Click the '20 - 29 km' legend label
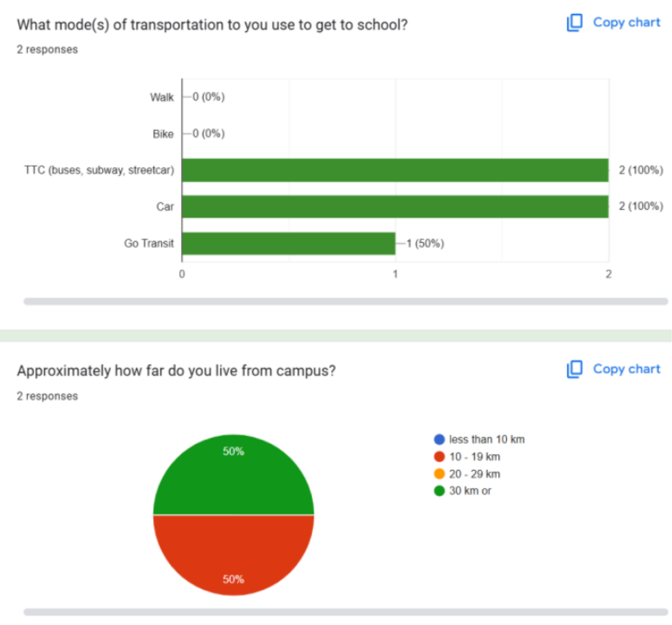The image size is (672, 625). (475, 474)
